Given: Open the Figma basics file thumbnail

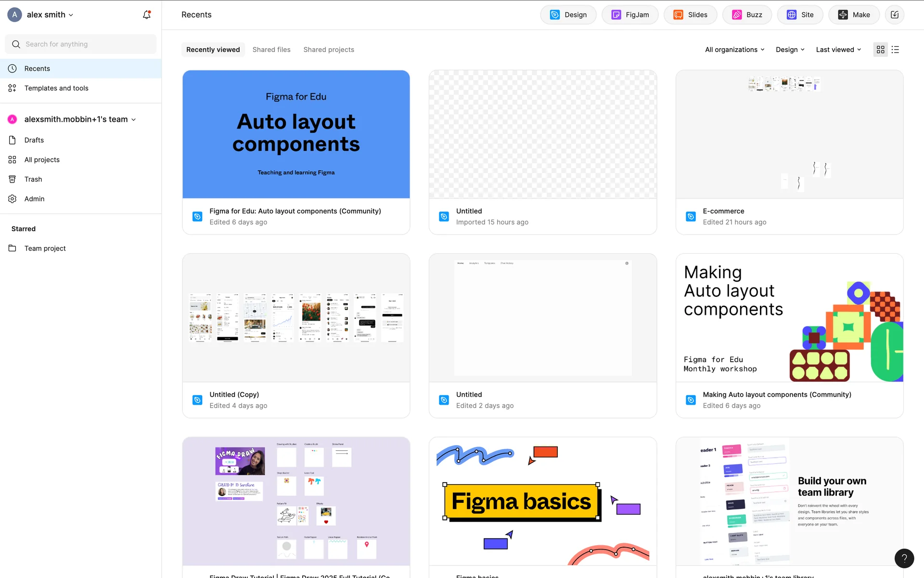Looking at the screenshot, I should (x=542, y=501).
